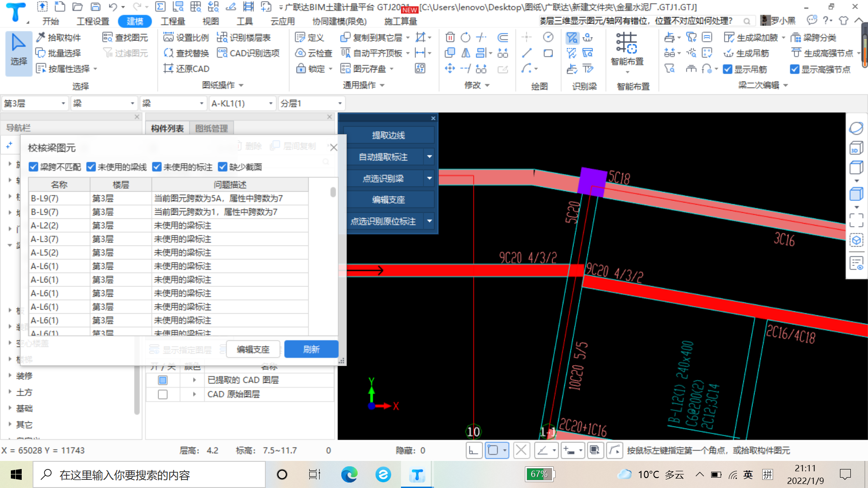Expand 土方 tree node
Viewport: 868px width, 488px height.
tap(10, 392)
